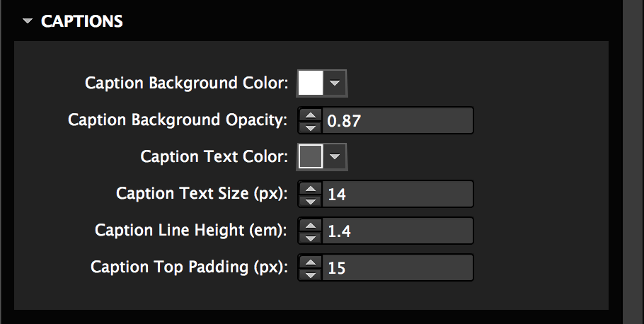This screenshot has height=324, width=644.
Task: Increase Caption Background Opacity with up arrow
Action: tap(310, 115)
